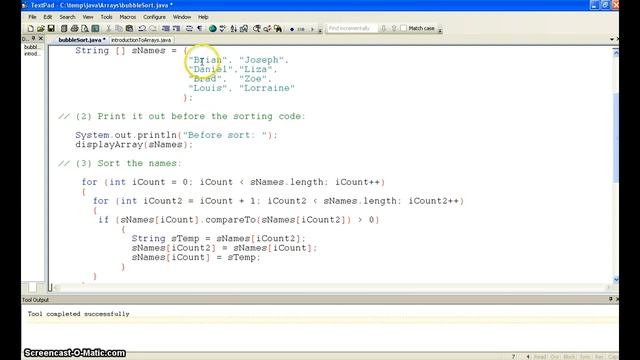The height and width of the screenshot is (360, 640).
Task: Save the file with the floppy disk icon
Action: point(51,29)
